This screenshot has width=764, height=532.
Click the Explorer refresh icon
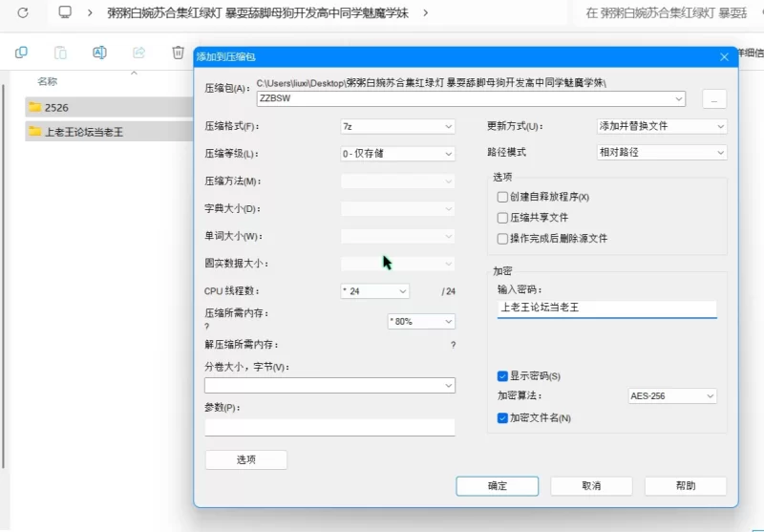pos(23,12)
